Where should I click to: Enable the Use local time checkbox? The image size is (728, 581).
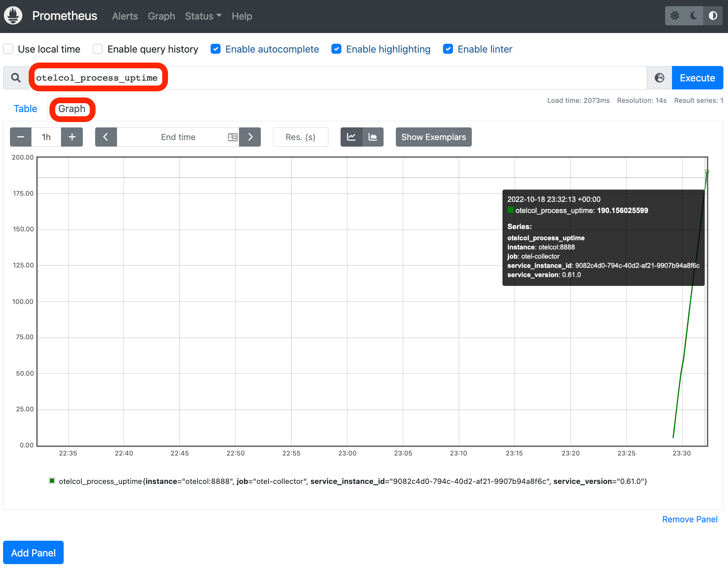(x=8, y=49)
